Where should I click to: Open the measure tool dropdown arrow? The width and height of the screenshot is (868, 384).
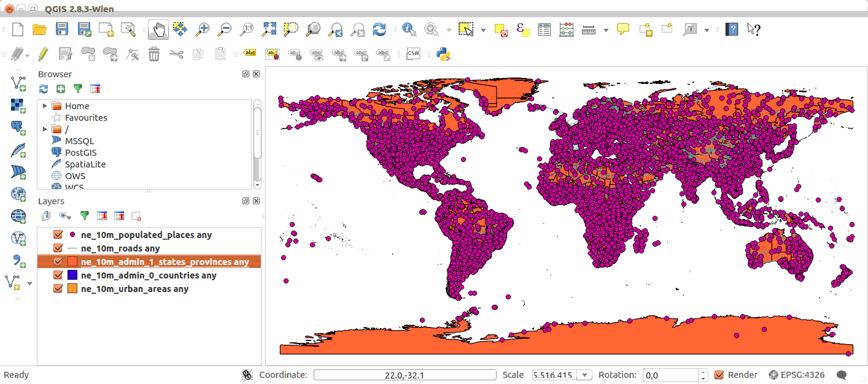click(605, 29)
